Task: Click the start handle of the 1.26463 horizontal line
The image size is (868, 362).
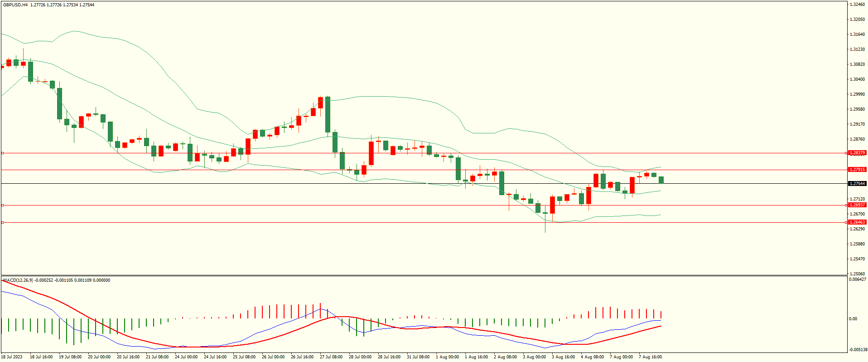Action: coord(2,222)
